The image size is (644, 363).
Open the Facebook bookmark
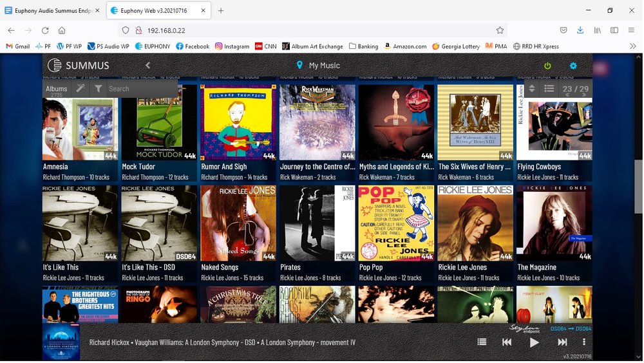point(193,46)
